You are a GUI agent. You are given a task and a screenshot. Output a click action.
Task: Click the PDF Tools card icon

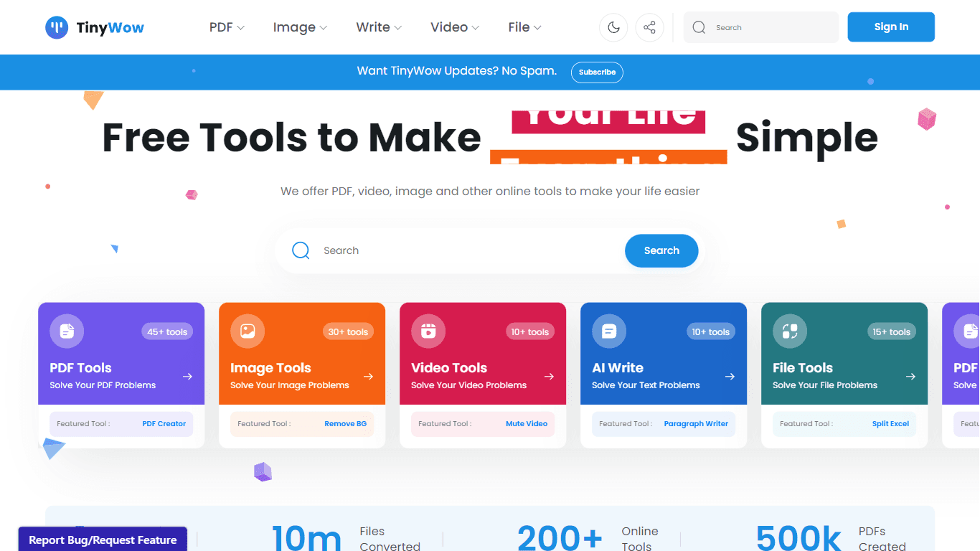tap(67, 331)
